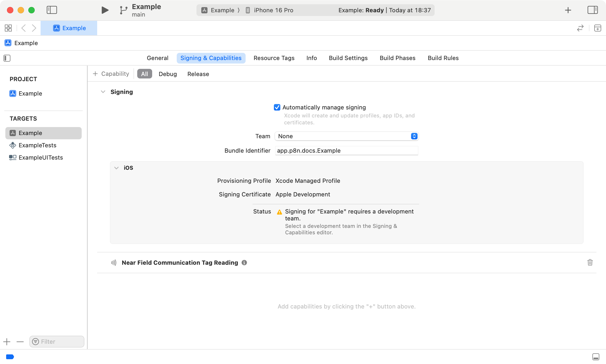Toggle the inspector panel icon
The width and height of the screenshot is (606, 364).
click(x=592, y=10)
